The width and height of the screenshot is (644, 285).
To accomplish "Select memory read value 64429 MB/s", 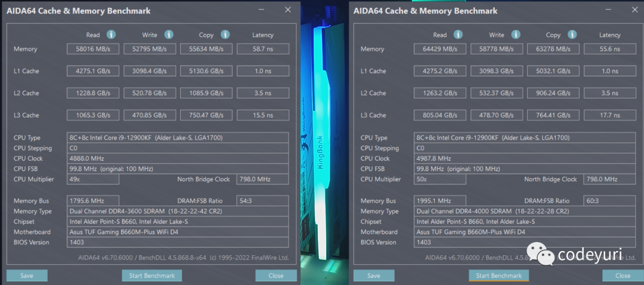I will tap(440, 49).
